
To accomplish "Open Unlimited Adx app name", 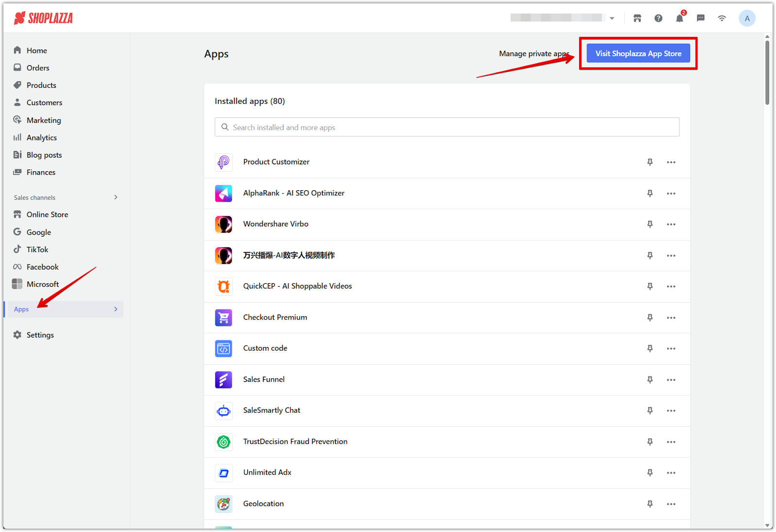I will tap(267, 472).
